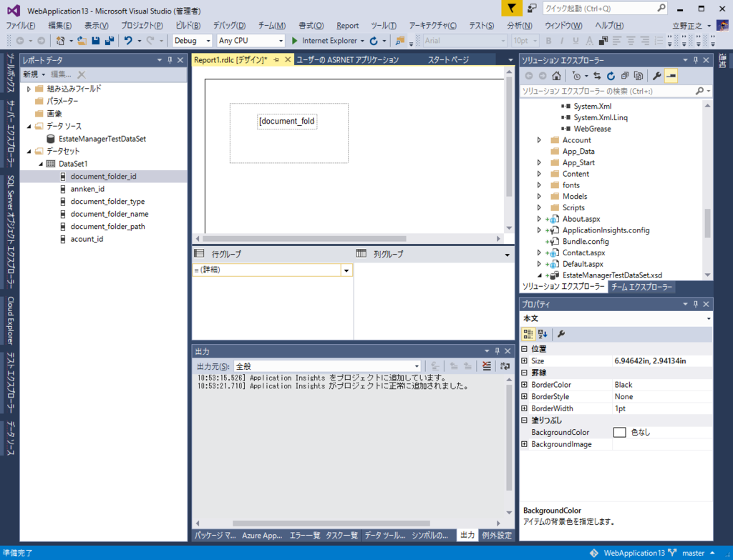Expand the 組み込みフィールド folder
Image resolution: width=733 pixels, height=560 pixels.
(29, 89)
